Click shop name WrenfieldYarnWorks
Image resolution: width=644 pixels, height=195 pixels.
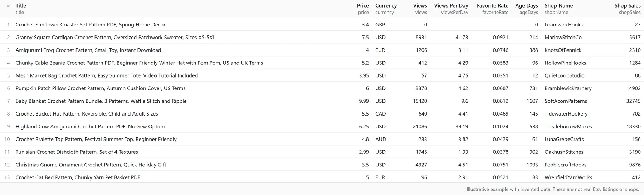(568, 177)
